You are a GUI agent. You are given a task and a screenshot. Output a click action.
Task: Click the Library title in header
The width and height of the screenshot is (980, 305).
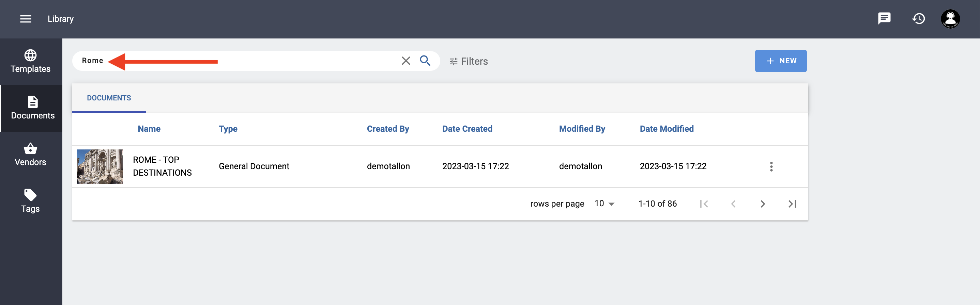61,19
